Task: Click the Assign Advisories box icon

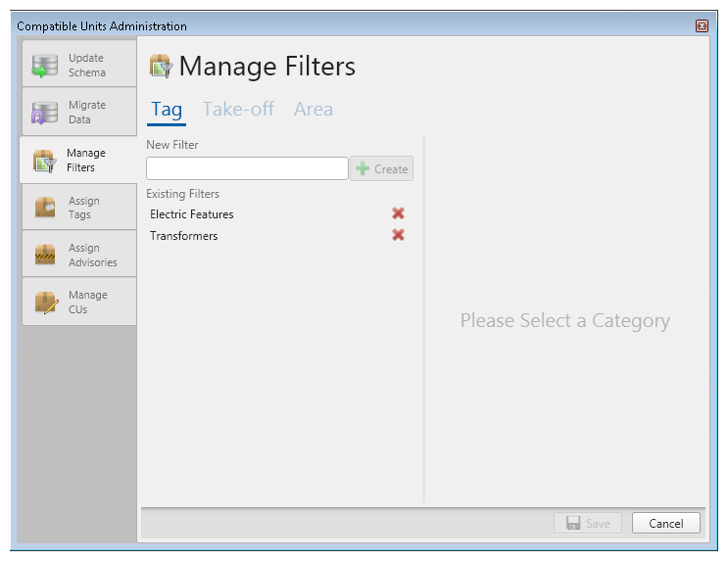Action: click(45, 255)
